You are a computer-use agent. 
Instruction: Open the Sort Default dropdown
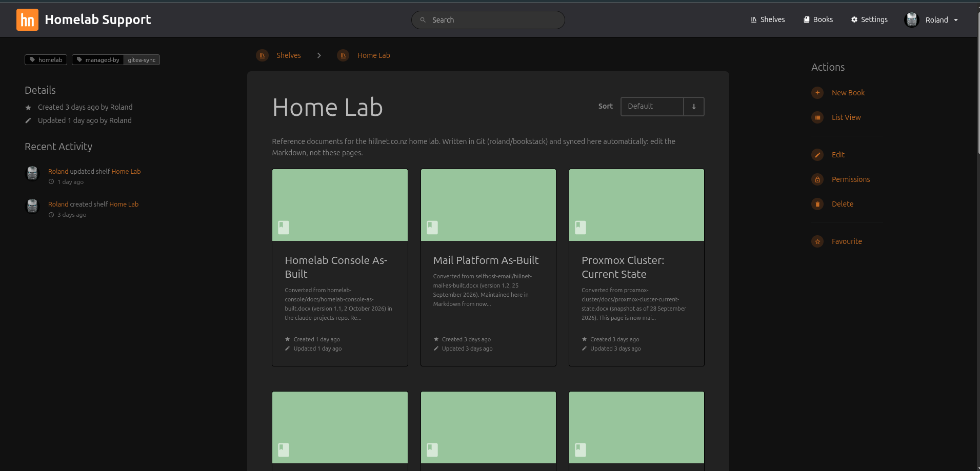(652, 107)
